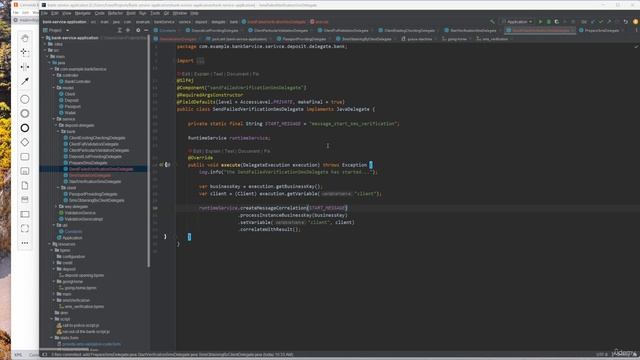Viewport: 640px width, 360px height.
Task: Open deposit-opening.bpmn file in tree
Action: coord(84,276)
